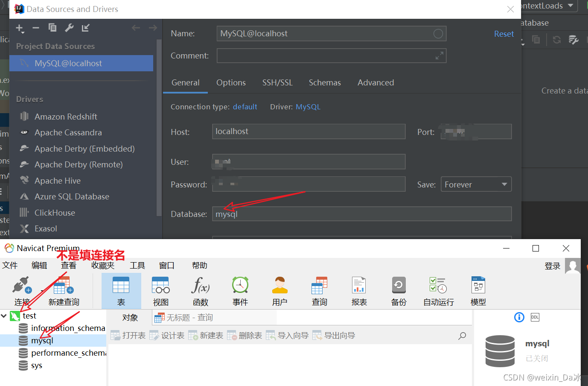Image resolution: width=588 pixels, height=386 pixels.
Task: Open Navicat 窗口 menu
Action: pyautogui.click(x=167, y=266)
